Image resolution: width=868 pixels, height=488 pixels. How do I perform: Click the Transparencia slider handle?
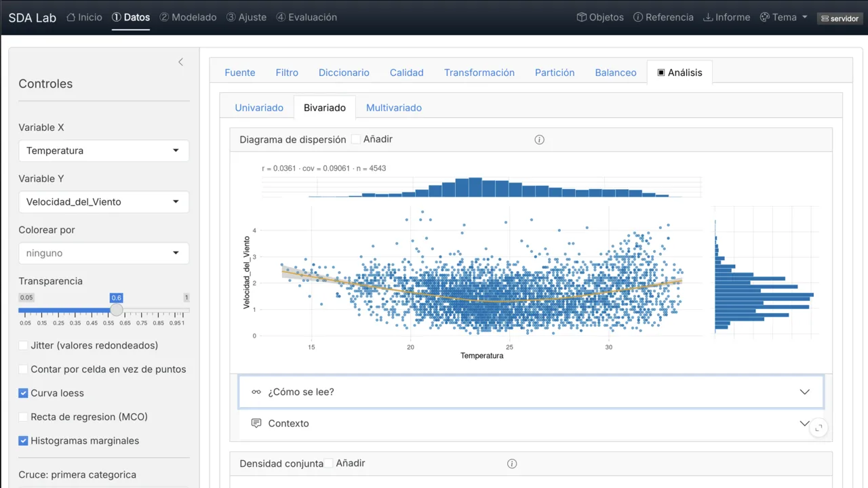tap(117, 310)
